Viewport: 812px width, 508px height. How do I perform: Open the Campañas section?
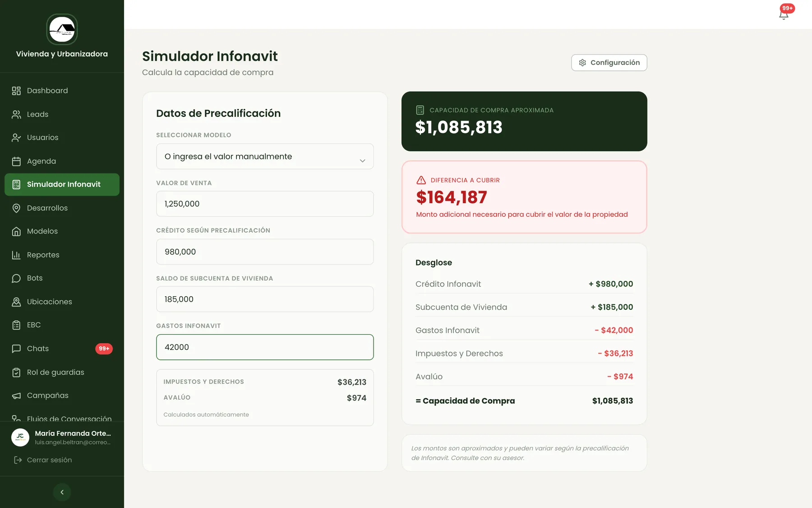tap(62, 396)
